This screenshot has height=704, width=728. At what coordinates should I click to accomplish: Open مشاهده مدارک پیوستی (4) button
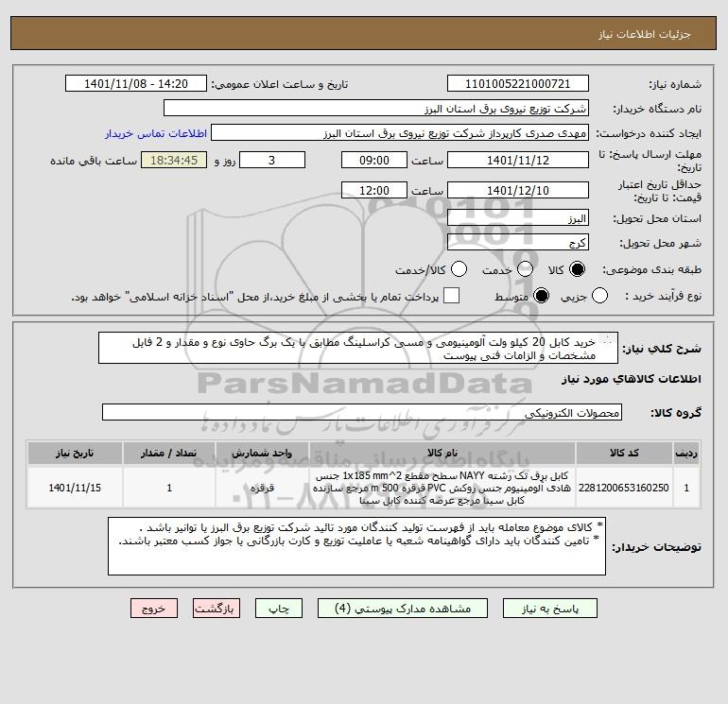pyautogui.click(x=403, y=609)
